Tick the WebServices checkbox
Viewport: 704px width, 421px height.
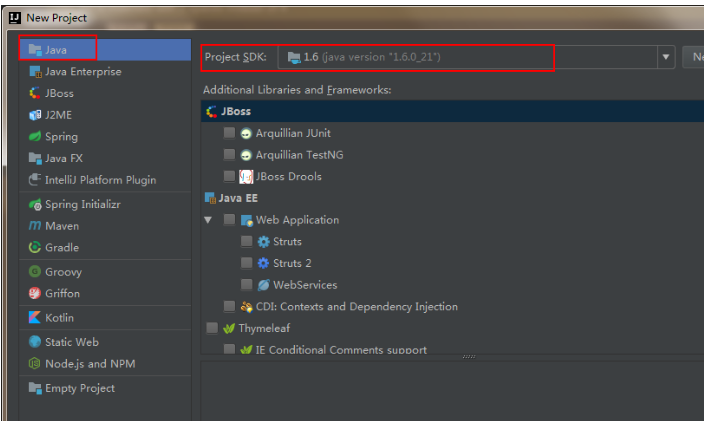click(x=246, y=284)
